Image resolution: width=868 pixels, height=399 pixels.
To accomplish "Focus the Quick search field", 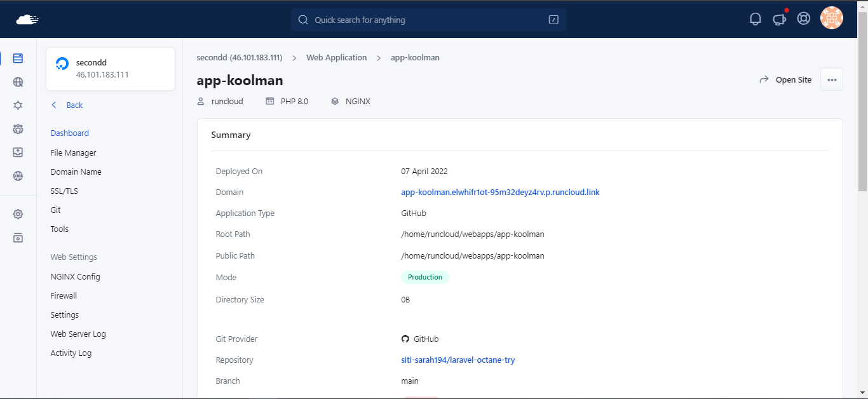I will tap(428, 20).
